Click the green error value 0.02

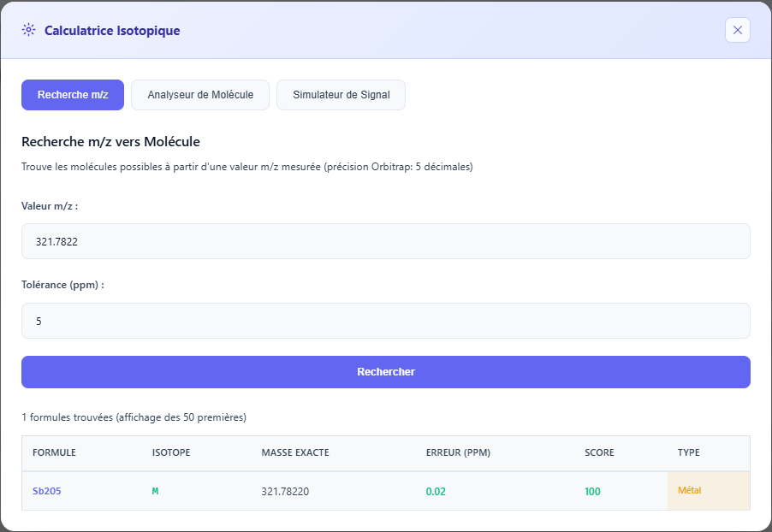436,491
